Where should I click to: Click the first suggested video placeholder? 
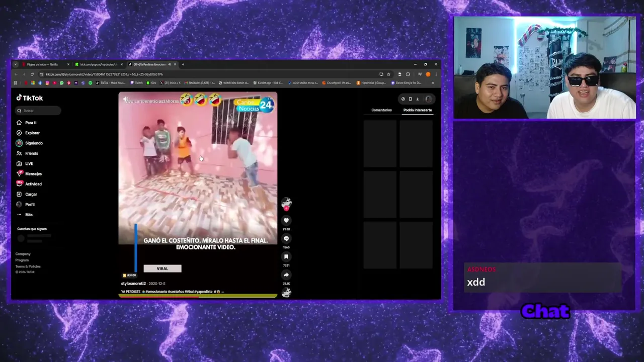coord(380,143)
